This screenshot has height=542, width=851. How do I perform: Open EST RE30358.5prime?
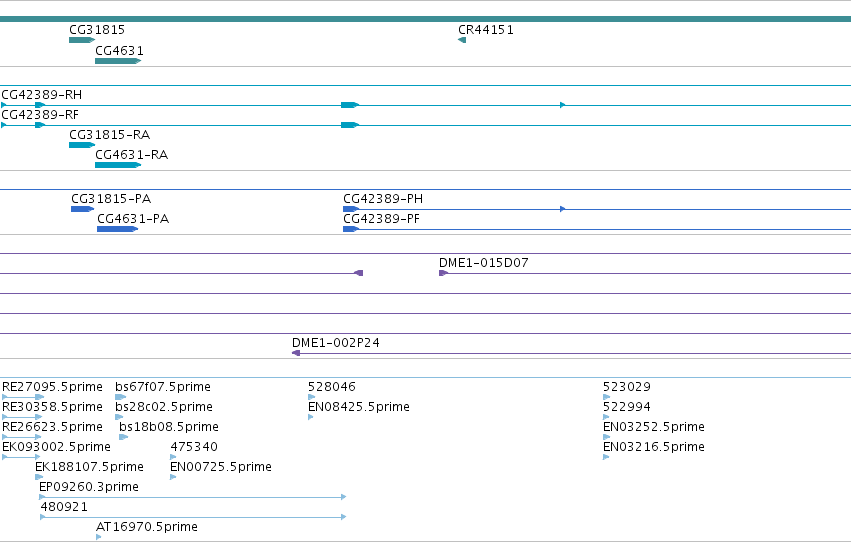pos(52,406)
